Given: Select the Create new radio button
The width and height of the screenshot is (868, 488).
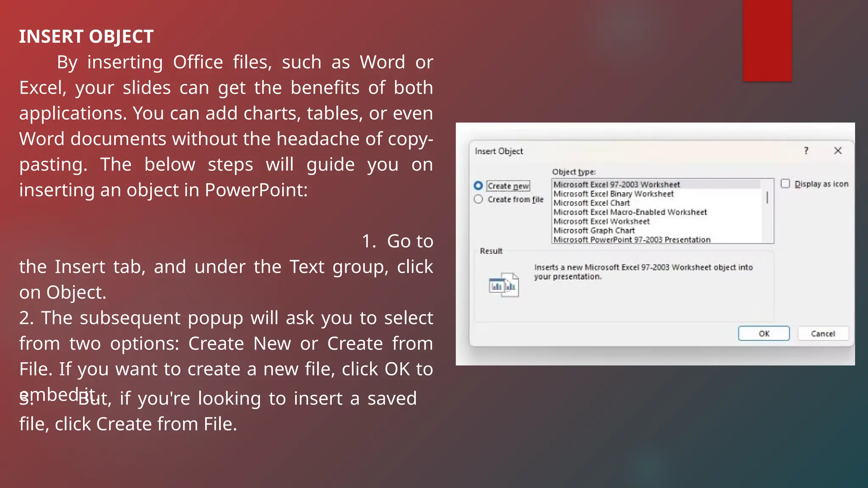Looking at the screenshot, I should click(479, 186).
